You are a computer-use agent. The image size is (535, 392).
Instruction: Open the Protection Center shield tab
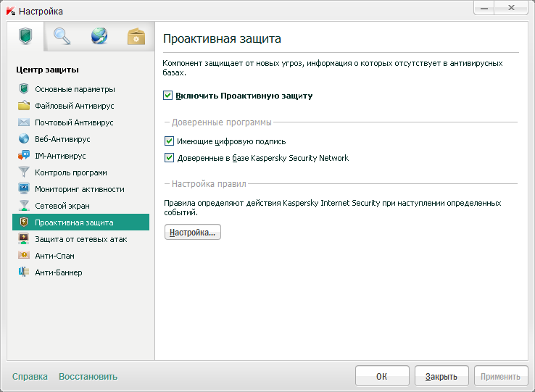click(26, 36)
